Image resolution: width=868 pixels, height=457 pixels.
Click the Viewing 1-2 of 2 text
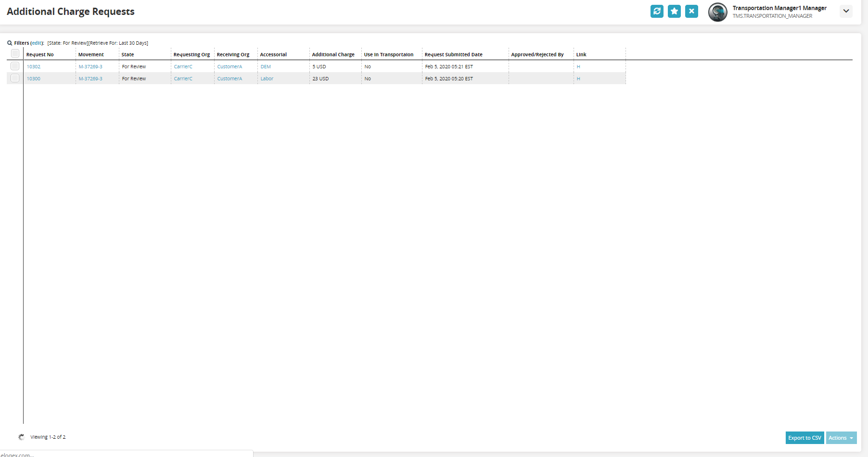click(48, 437)
